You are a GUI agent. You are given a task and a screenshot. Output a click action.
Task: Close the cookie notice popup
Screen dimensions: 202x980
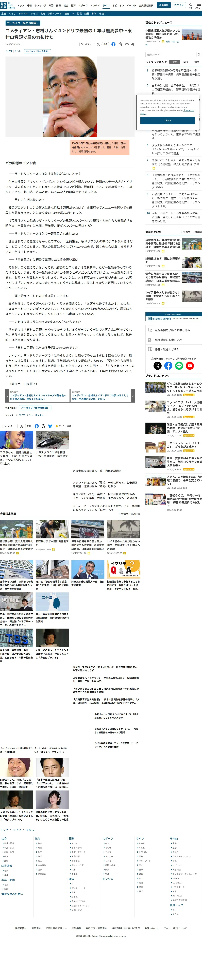168,120
